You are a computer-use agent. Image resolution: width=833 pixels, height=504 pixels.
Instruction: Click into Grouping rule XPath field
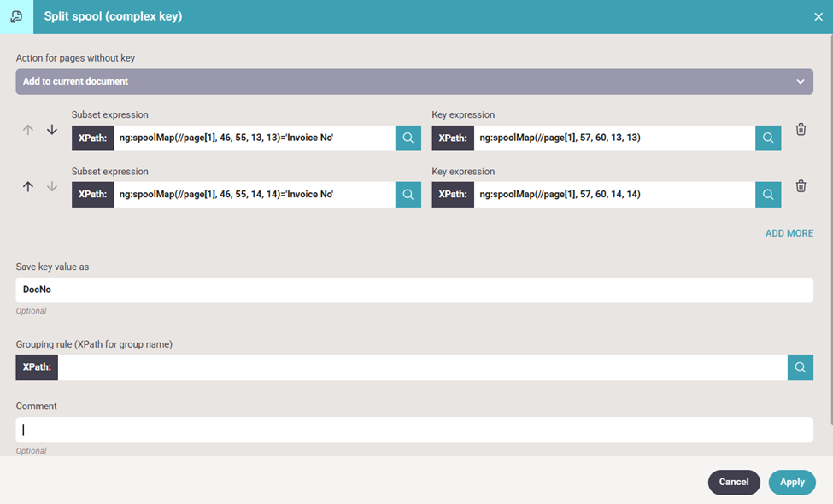click(x=422, y=367)
